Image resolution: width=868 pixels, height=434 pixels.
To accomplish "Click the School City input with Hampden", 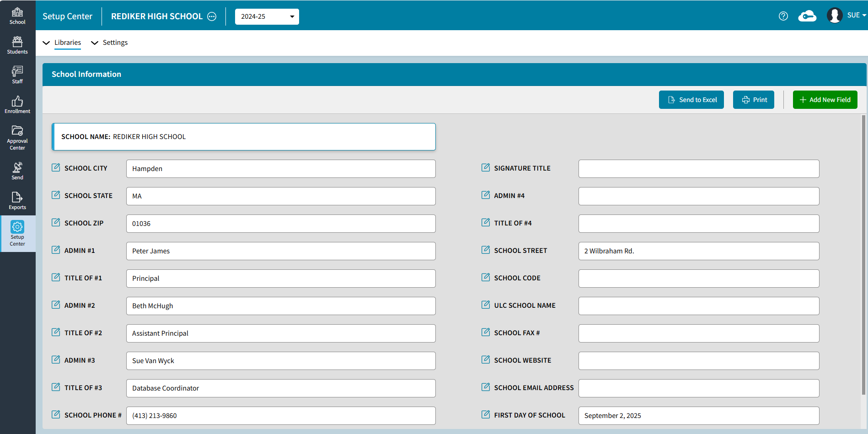I will pyautogui.click(x=281, y=169).
